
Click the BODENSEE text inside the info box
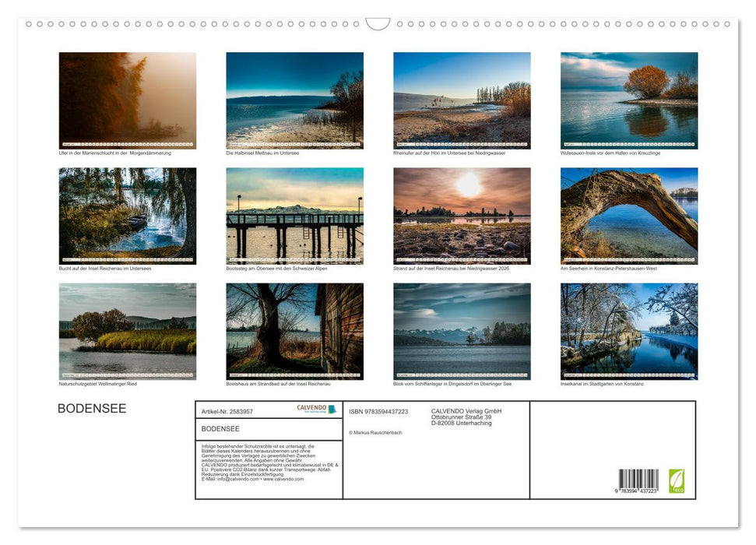[220, 429]
